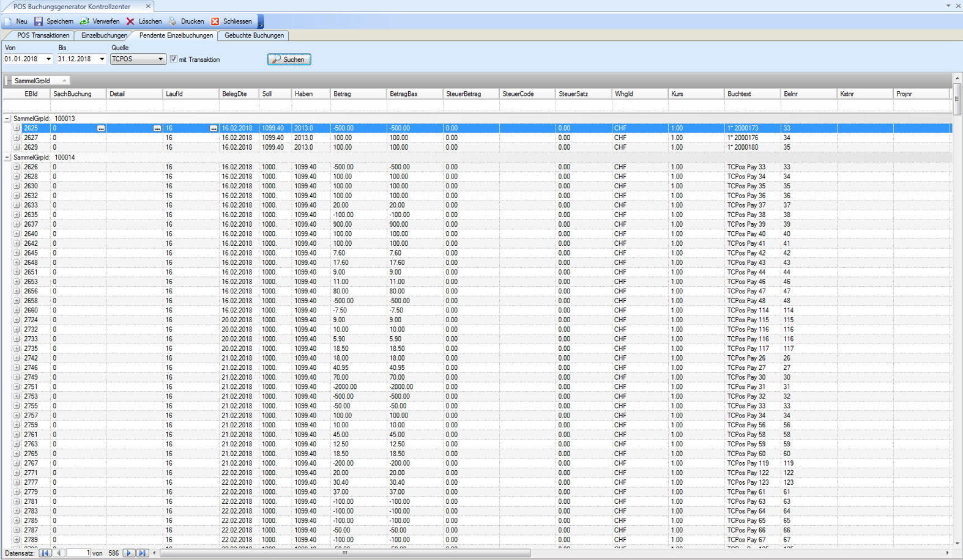Image resolution: width=963 pixels, height=560 pixels.
Task: Collapse the SammelGrpId 100014 group
Action: tap(7, 157)
